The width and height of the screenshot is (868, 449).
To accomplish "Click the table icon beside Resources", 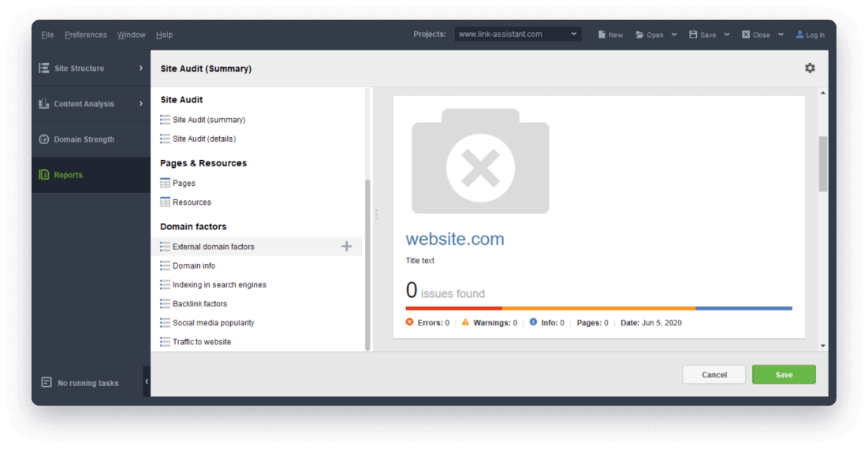I will click(x=165, y=202).
